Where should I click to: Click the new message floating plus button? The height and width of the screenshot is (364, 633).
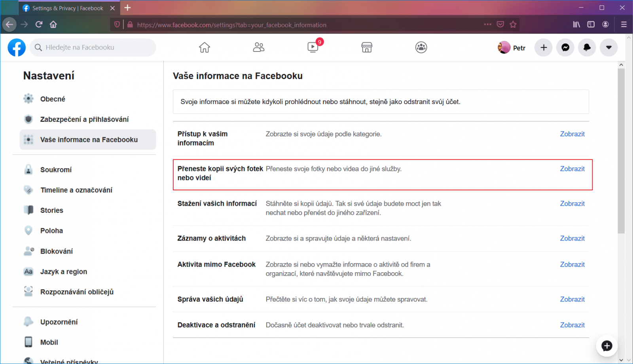point(607,346)
